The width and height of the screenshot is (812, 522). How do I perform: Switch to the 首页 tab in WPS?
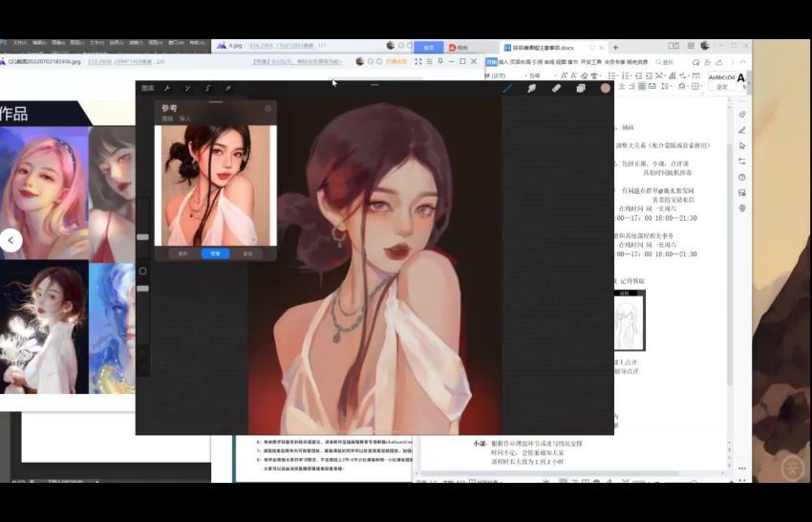tap(429, 47)
